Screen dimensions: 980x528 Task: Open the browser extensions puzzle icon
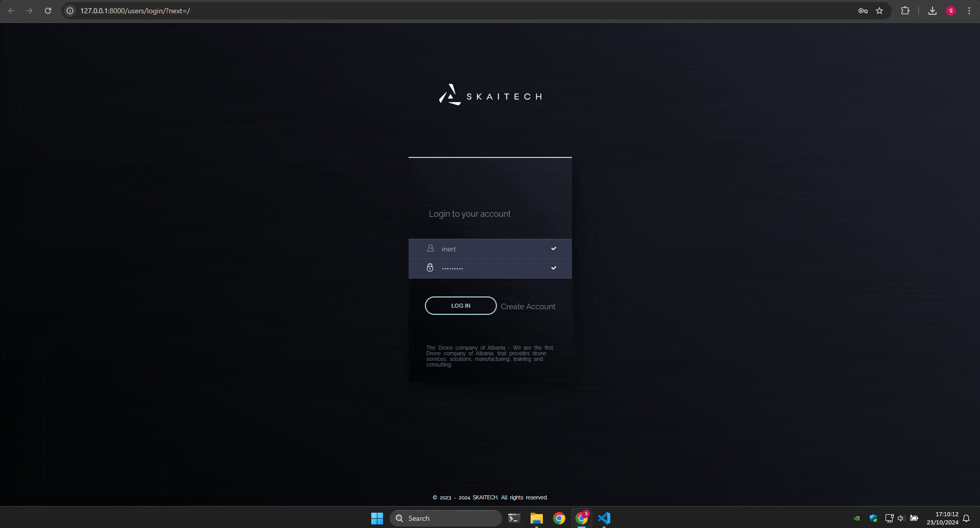[x=905, y=11]
